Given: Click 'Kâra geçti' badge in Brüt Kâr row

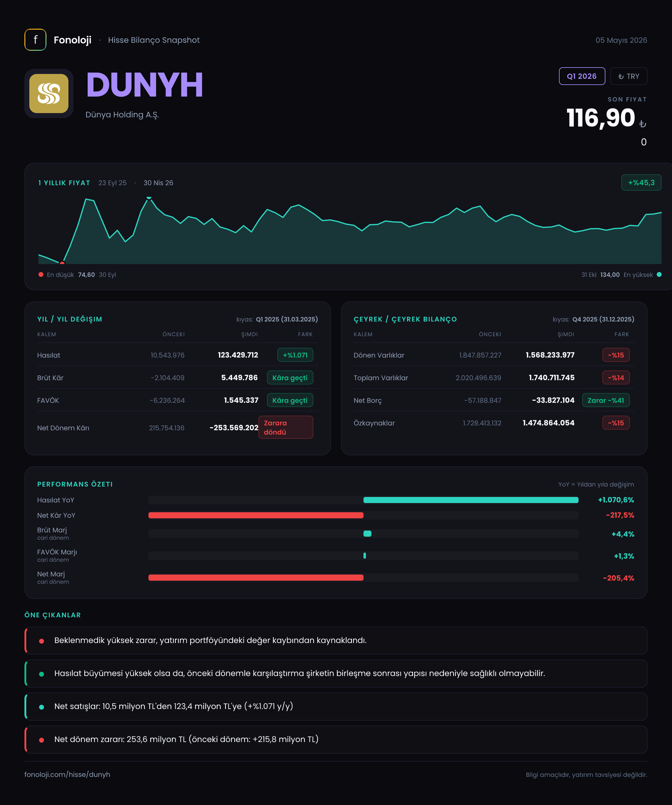Looking at the screenshot, I should [x=290, y=377].
